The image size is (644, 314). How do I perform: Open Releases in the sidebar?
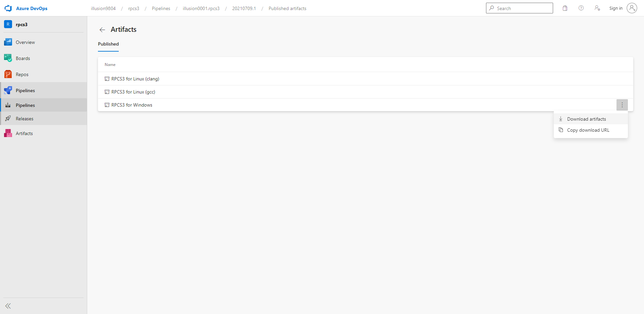click(44, 119)
